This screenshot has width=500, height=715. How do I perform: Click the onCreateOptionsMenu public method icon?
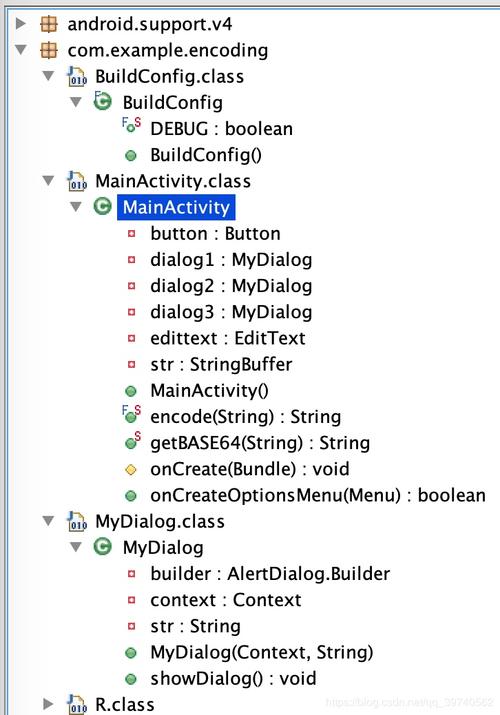click(131, 496)
